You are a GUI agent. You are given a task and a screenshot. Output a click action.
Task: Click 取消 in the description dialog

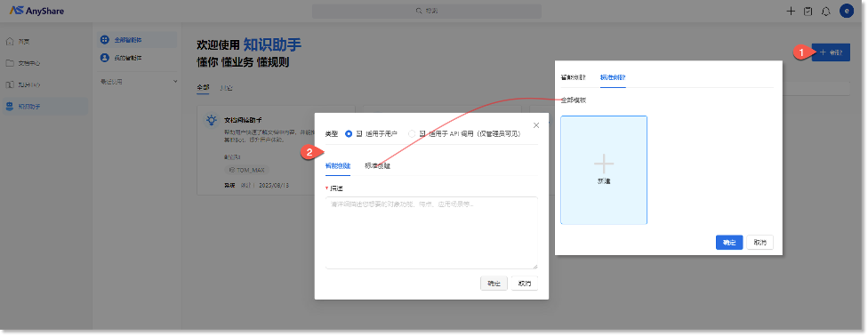524,284
